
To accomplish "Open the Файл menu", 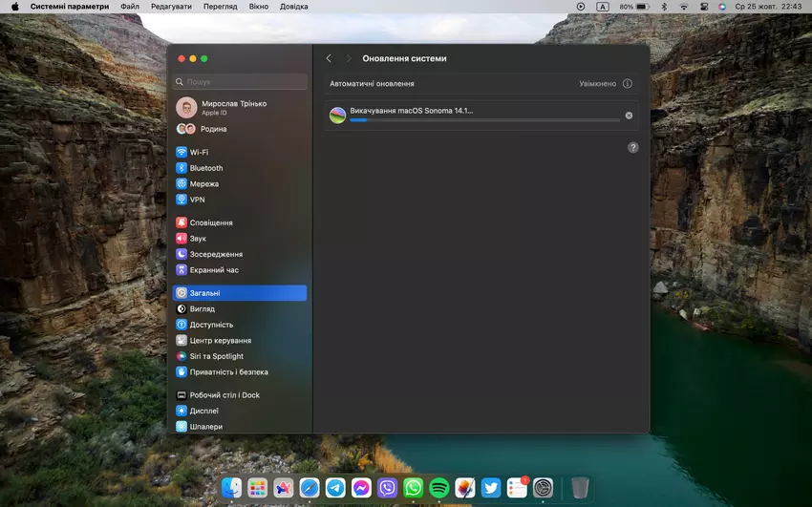I will 129,7.
